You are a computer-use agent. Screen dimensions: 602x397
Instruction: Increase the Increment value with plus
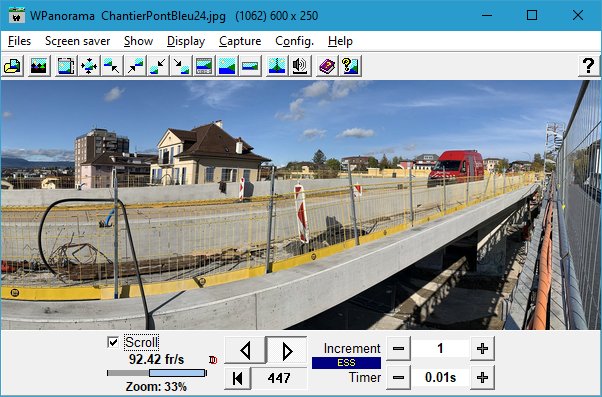tap(482, 349)
